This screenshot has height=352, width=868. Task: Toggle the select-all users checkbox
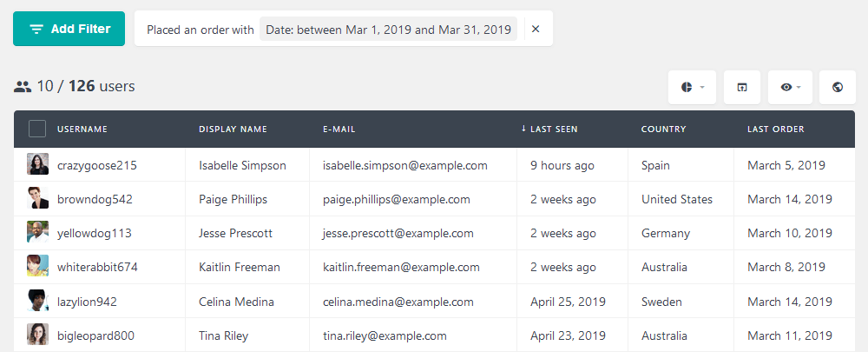pos(37,130)
